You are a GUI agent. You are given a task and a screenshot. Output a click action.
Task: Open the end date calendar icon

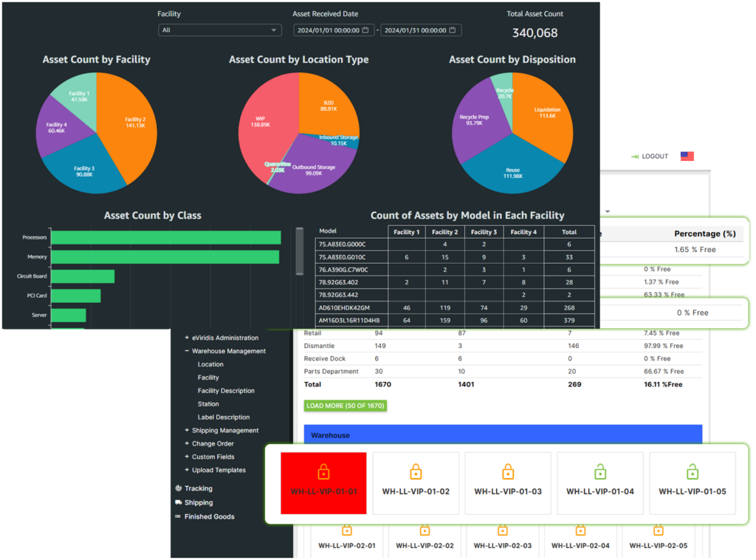(x=453, y=30)
